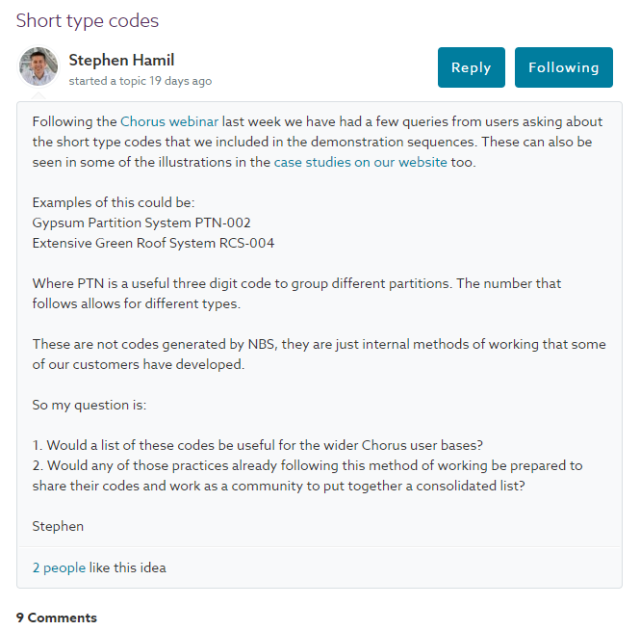Image resolution: width=640 pixels, height=630 pixels.
Task: Click the Where PTN is a useful paragraph
Action: tap(297, 293)
